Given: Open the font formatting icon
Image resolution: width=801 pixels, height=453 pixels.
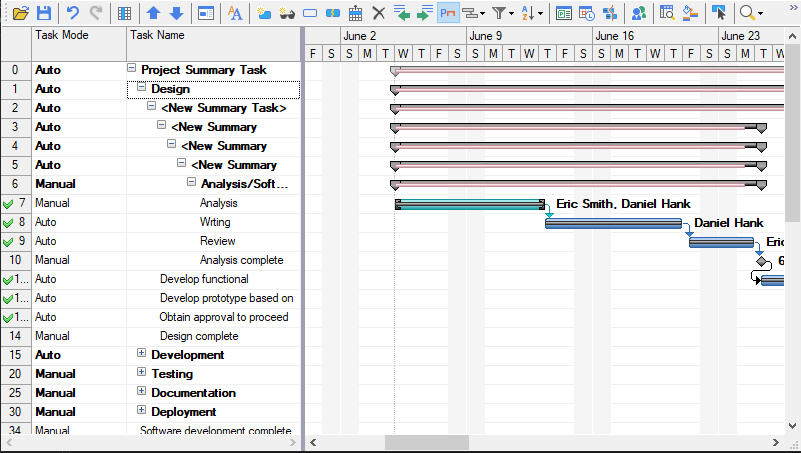Looking at the screenshot, I should (235, 13).
